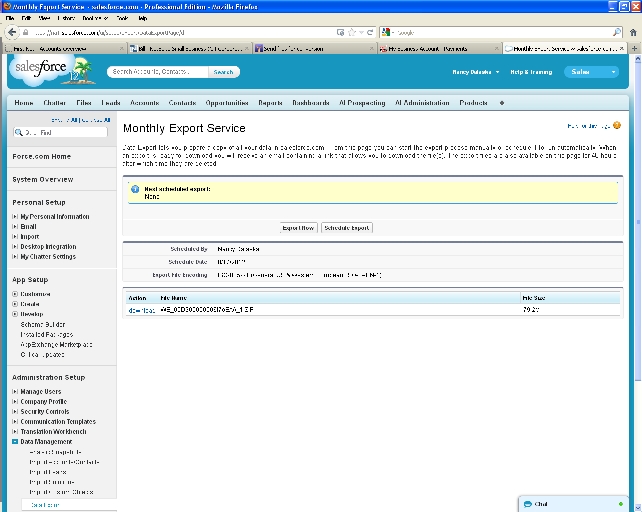The height and width of the screenshot is (512, 642).
Task: Click the plus icon after the Products tab
Action: pyautogui.click(x=502, y=103)
